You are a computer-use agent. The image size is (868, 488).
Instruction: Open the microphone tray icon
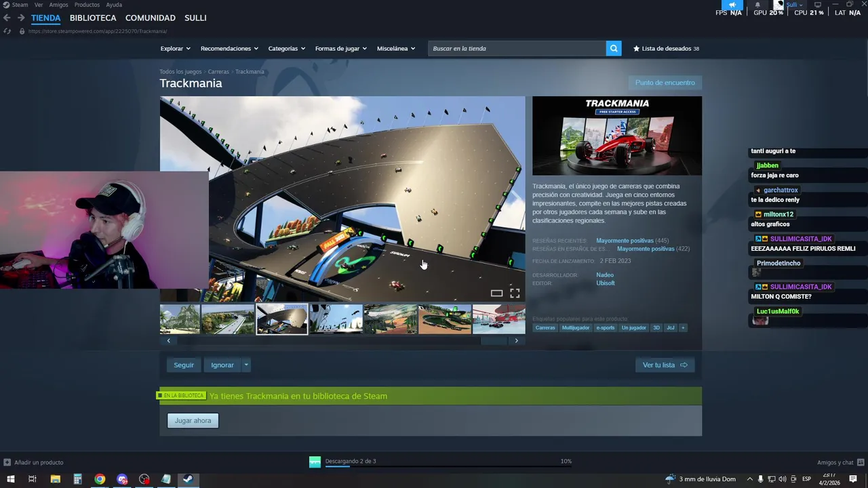point(760,479)
